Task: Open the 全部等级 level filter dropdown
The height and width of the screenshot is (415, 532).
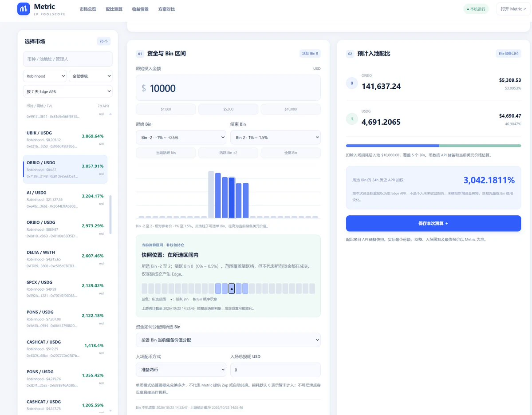Action: [x=91, y=76]
